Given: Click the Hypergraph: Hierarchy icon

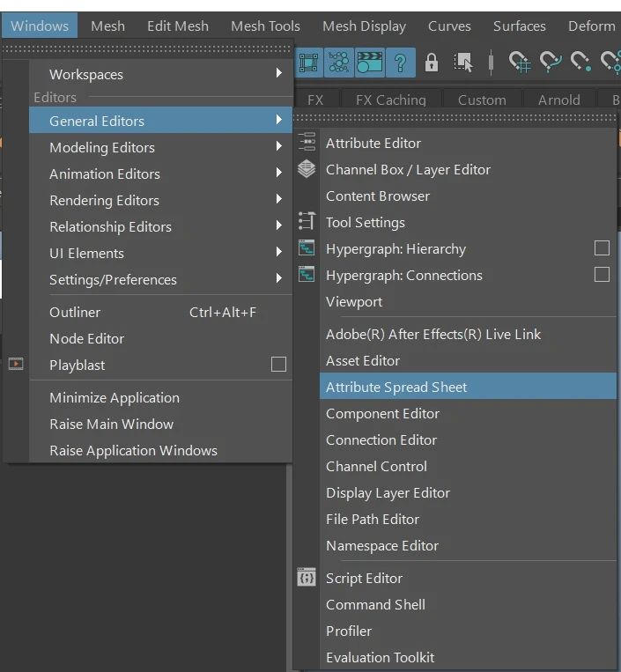Looking at the screenshot, I should 307,248.
